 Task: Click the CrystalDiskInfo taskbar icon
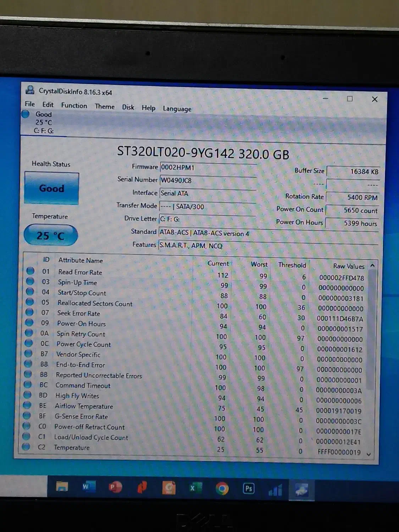(301, 490)
